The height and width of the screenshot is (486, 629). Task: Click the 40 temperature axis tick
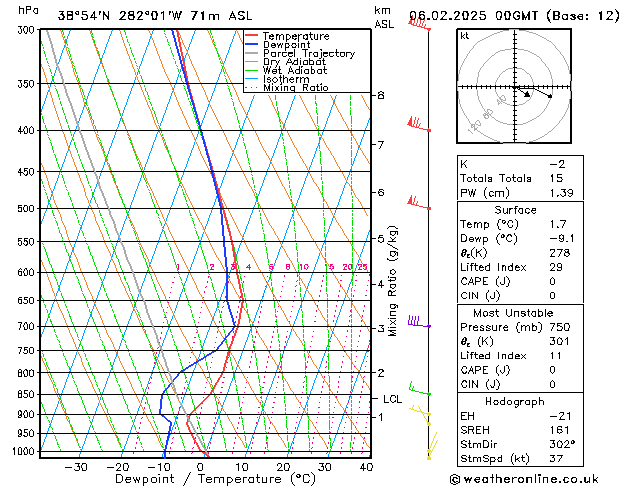coord(366,467)
